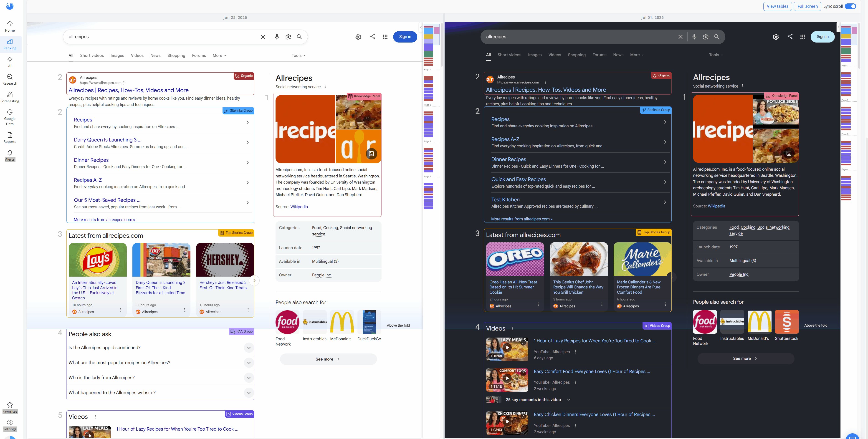The width and height of the screenshot is (868, 439).
Task: Open the Lay's top story thumbnail
Action: click(x=97, y=260)
